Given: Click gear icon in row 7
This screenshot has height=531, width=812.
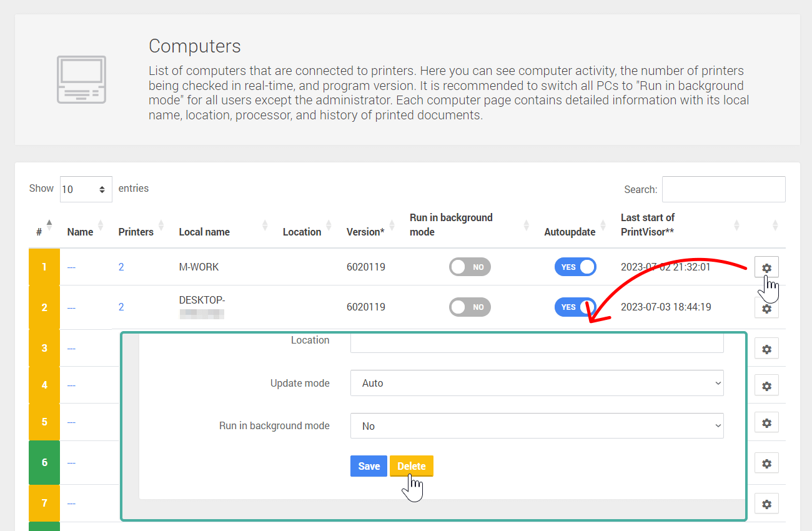Looking at the screenshot, I should [766, 504].
